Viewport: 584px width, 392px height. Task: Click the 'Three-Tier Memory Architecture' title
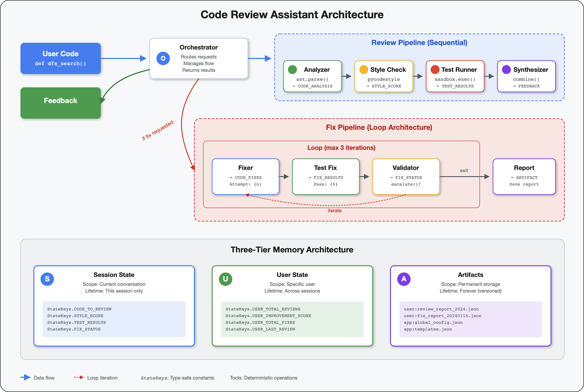coord(292,249)
